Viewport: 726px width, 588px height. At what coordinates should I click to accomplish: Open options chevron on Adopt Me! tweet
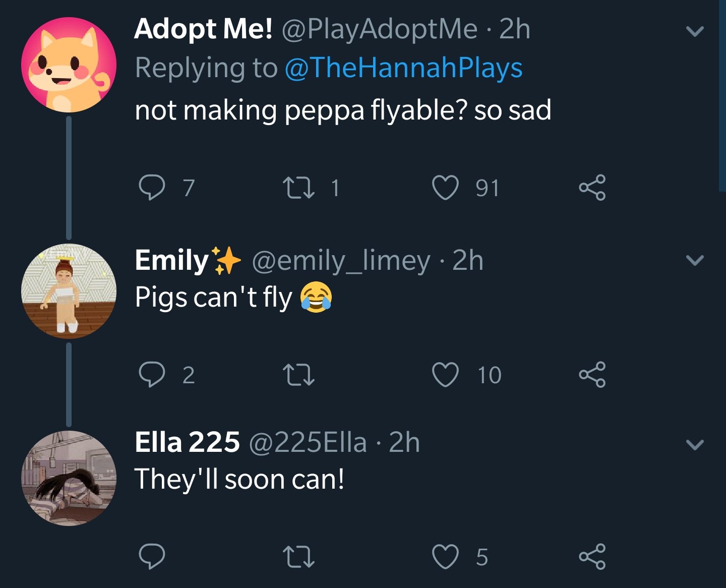695,31
